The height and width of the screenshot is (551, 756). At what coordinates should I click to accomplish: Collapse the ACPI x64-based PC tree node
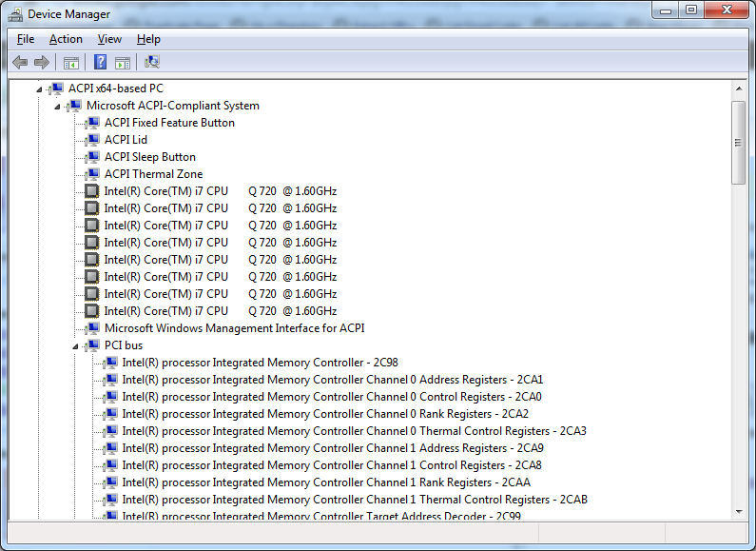tap(39, 89)
